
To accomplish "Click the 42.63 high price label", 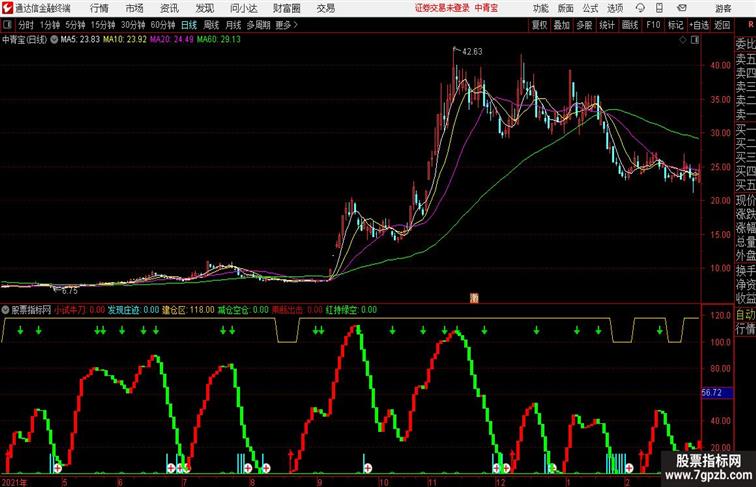I will coord(472,52).
